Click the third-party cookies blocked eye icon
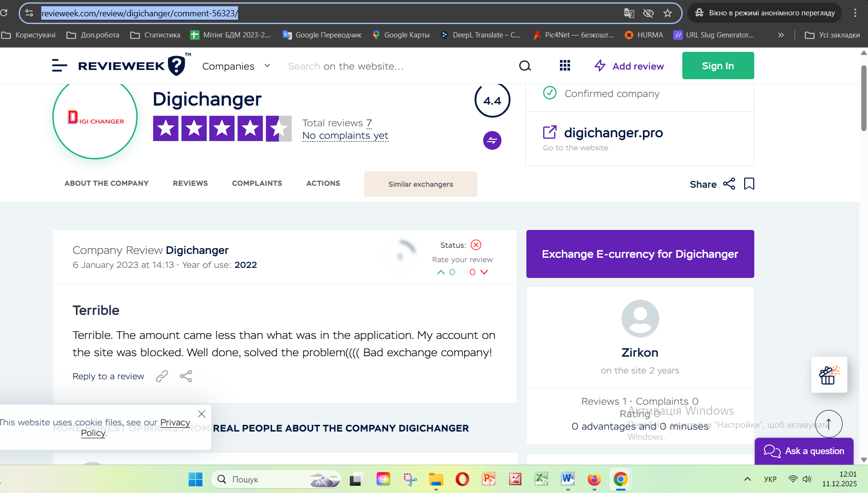 point(648,13)
